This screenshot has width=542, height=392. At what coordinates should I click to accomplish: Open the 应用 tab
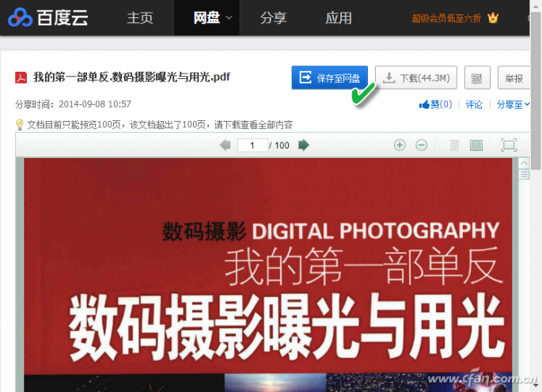(x=339, y=18)
